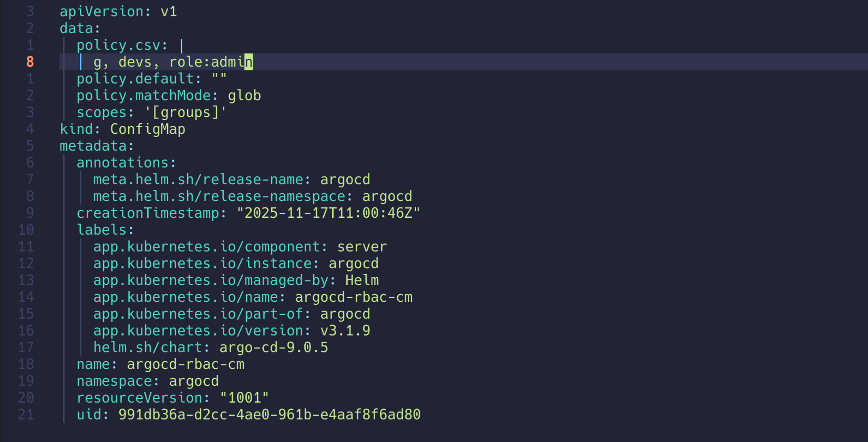
Task: Click the release-namespace argocd value
Action: (387, 197)
